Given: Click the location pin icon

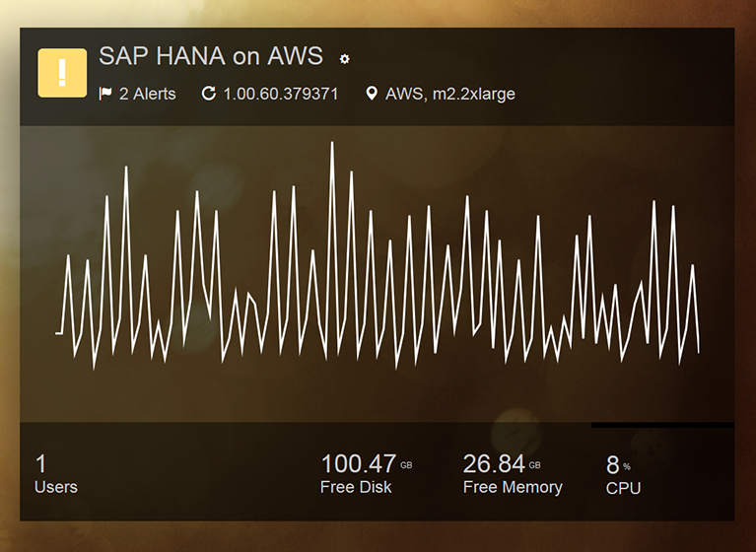Looking at the screenshot, I should (x=372, y=94).
